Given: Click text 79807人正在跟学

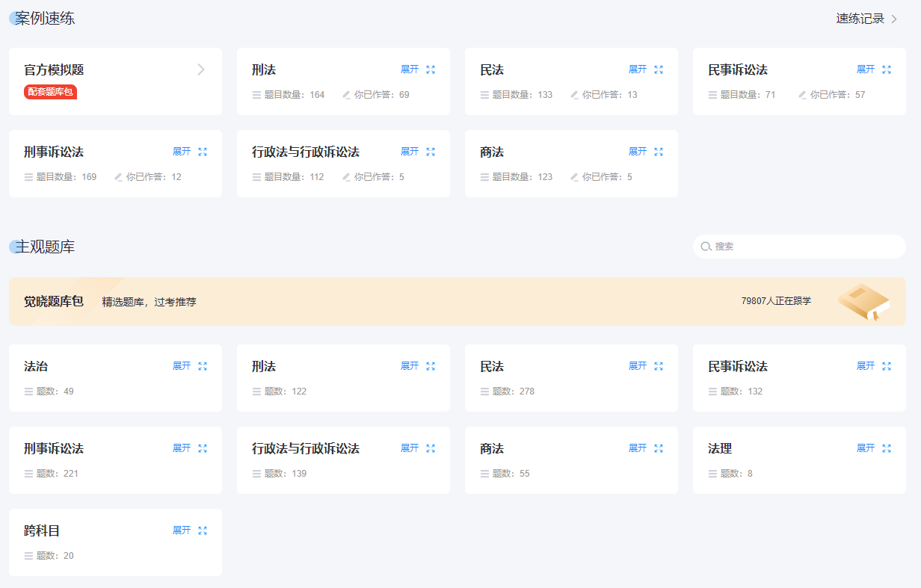Looking at the screenshot, I should click(776, 301).
